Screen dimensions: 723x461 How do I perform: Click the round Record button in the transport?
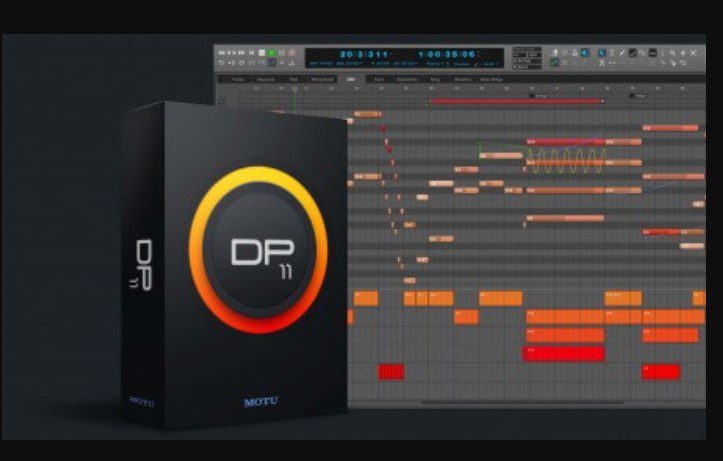[x=291, y=53]
